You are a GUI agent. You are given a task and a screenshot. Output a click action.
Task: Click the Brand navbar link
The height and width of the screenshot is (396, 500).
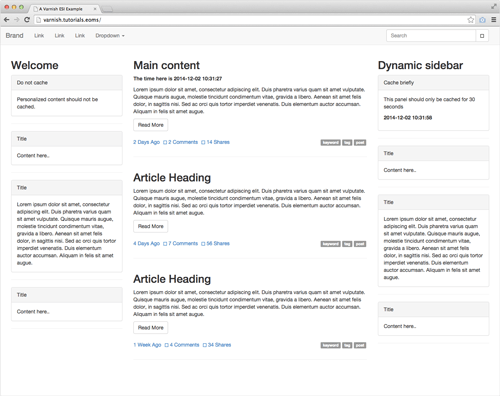(14, 36)
